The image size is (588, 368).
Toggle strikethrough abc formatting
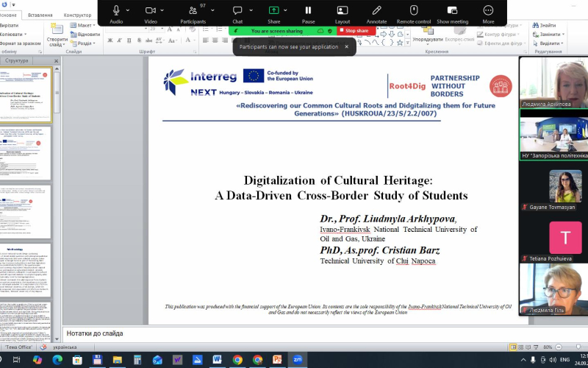coord(149,40)
